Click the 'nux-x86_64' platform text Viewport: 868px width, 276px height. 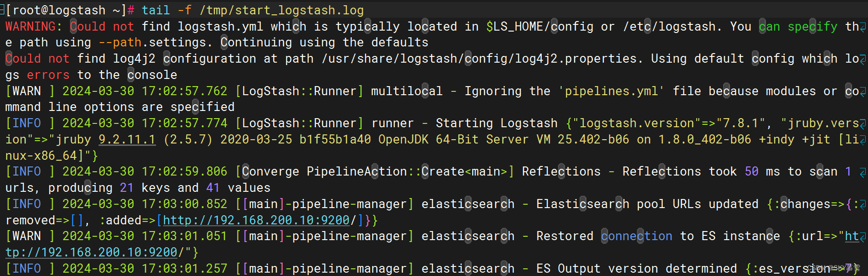41,155
